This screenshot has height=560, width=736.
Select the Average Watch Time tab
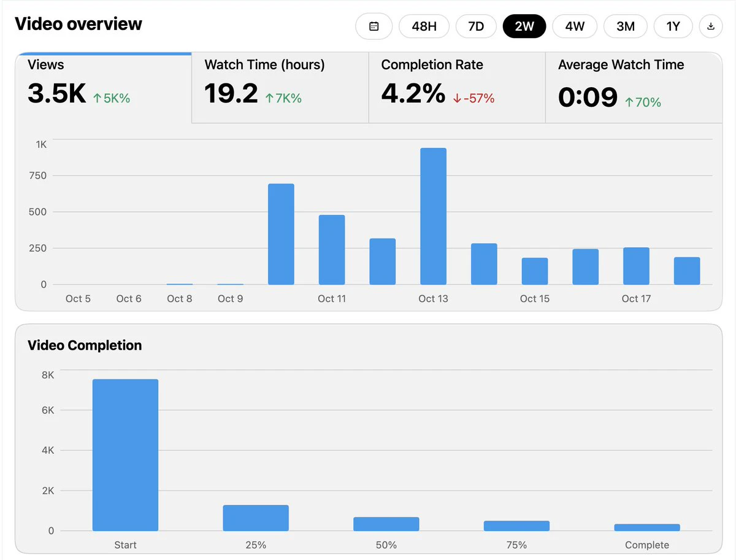pyautogui.click(x=633, y=88)
